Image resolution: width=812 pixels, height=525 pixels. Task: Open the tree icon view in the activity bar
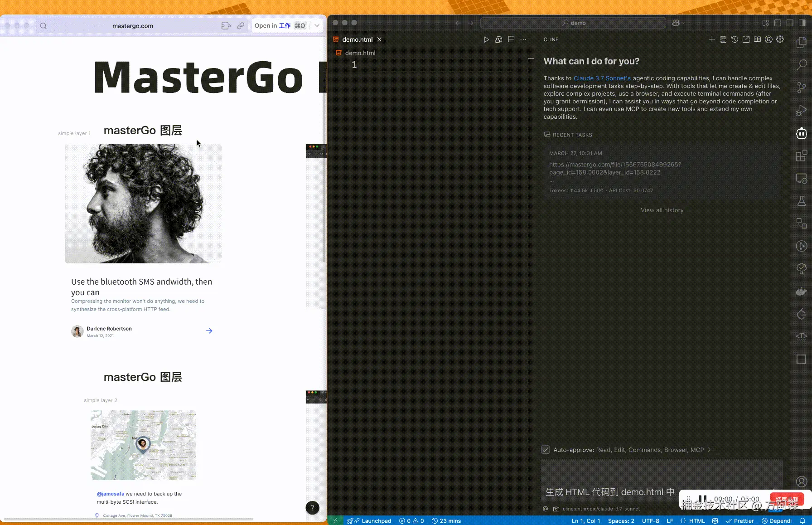click(801, 269)
